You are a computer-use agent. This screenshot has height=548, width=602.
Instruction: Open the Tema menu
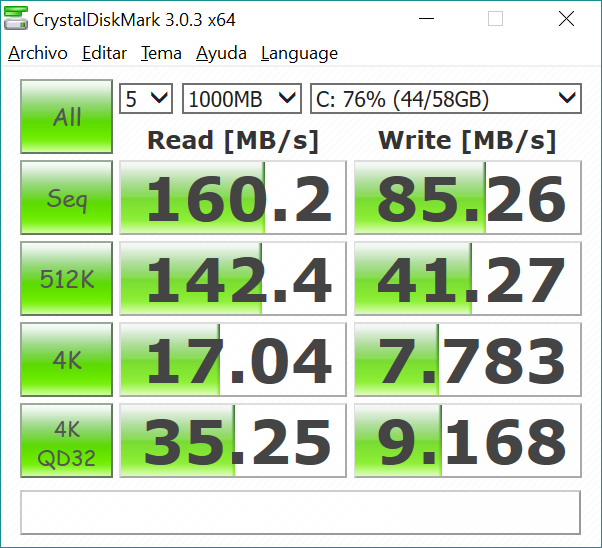[161, 53]
